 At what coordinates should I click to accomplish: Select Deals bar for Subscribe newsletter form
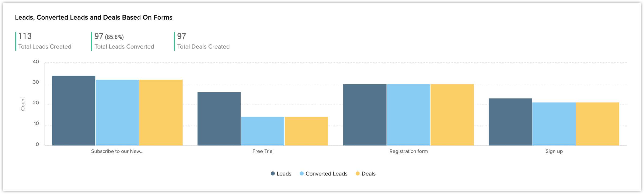click(161, 113)
